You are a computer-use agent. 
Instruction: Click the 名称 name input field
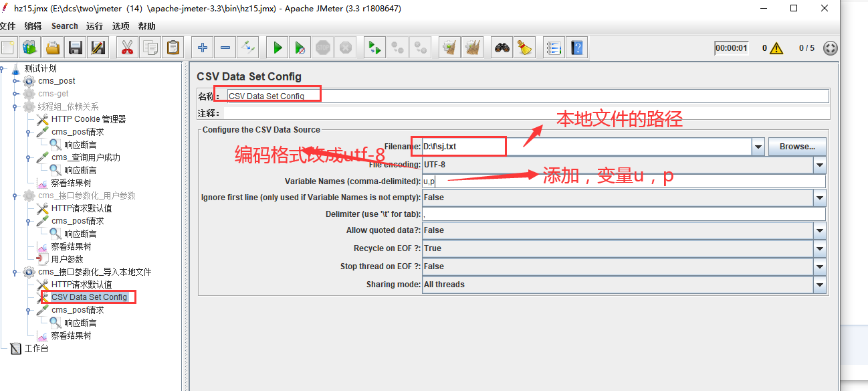(x=527, y=96)
